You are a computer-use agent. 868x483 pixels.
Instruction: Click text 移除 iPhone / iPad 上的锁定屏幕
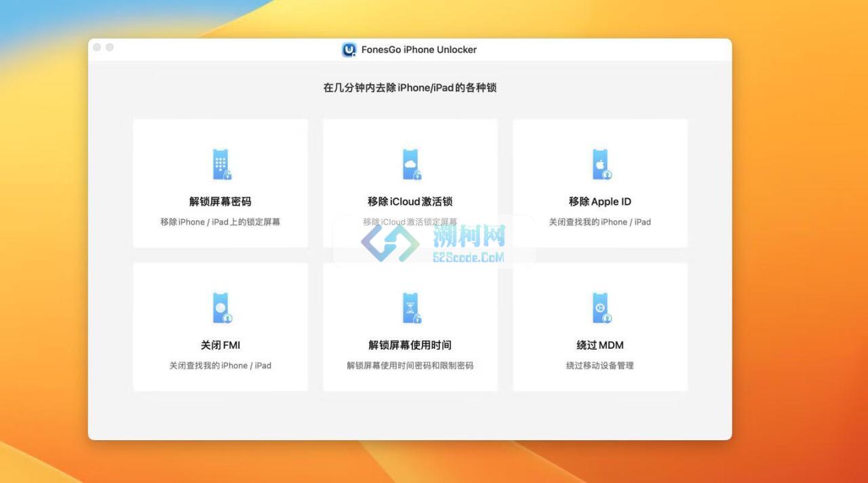(220, 222)
